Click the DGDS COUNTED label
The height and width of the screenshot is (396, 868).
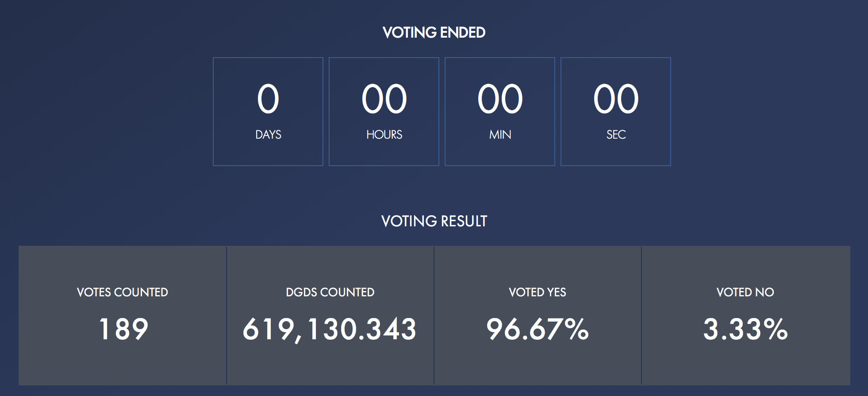[330, 292]
